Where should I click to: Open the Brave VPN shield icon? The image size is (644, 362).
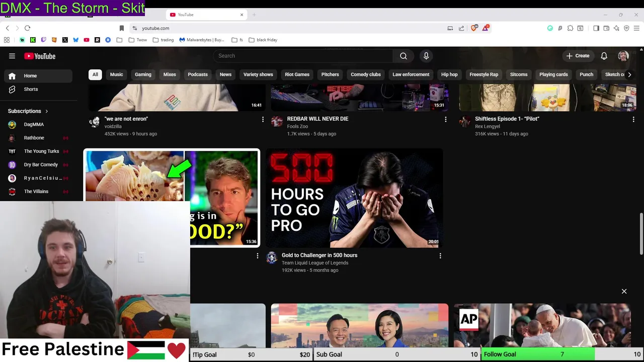pos(626,28)
